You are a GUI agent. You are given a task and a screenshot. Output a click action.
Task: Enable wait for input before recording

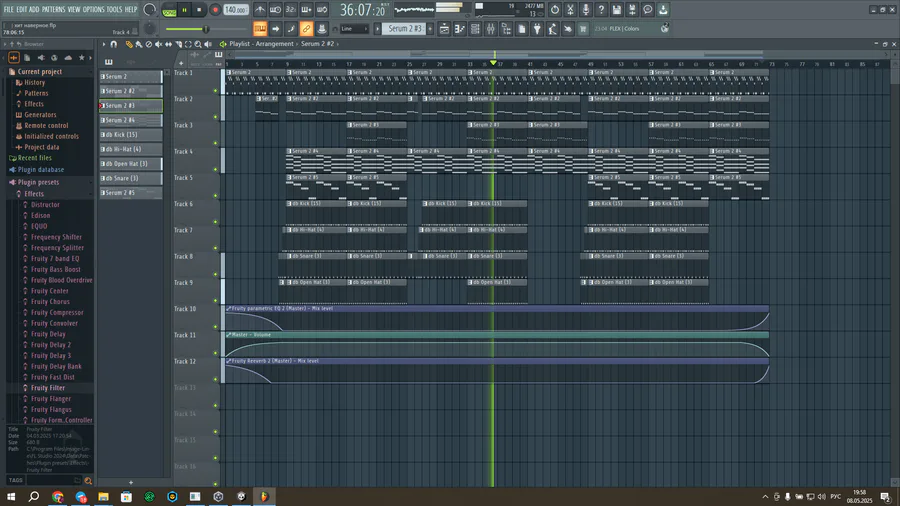pyautogui.click(x=276, y=10)
